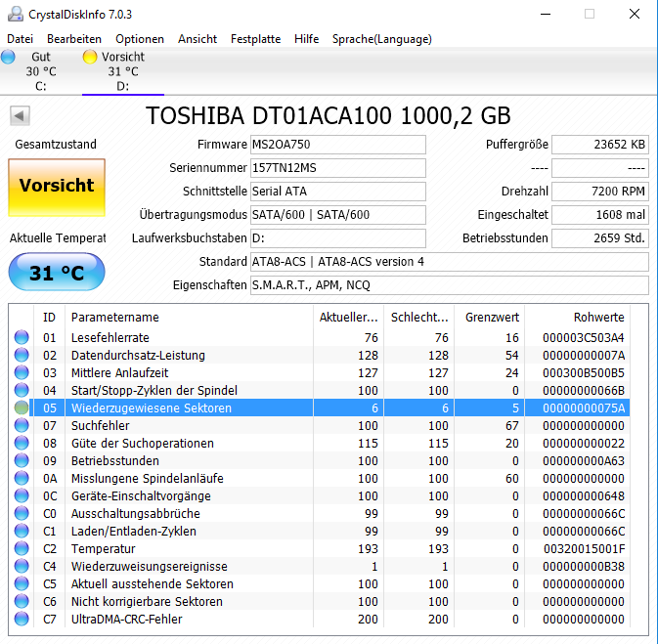Click the Übertragungsmodus field SATA/600
658x644 pixels.
338,215
